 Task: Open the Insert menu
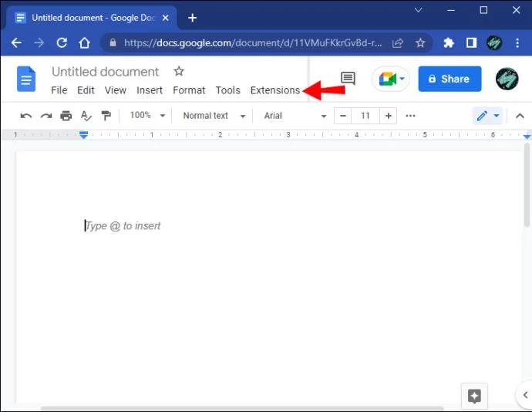tap(150, 90)
